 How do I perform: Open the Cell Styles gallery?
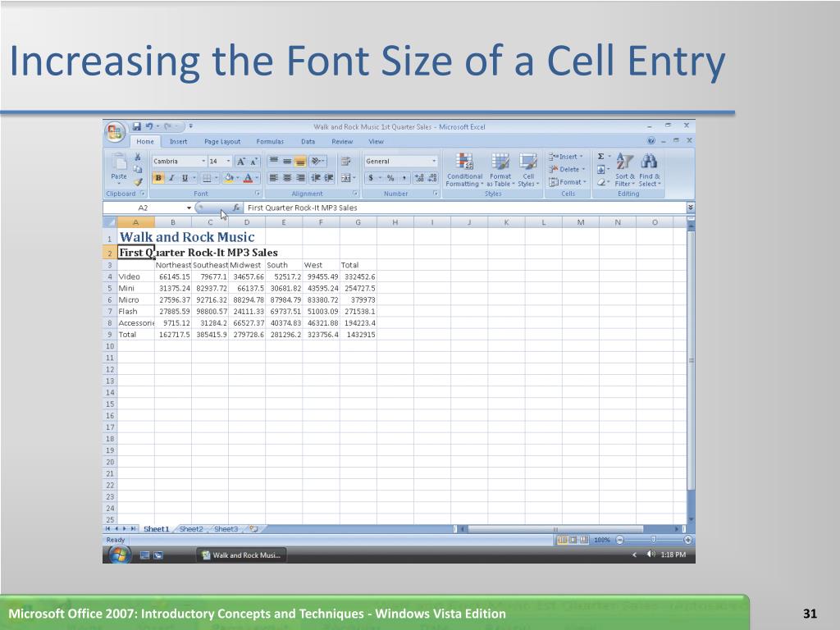pos(528,171)
